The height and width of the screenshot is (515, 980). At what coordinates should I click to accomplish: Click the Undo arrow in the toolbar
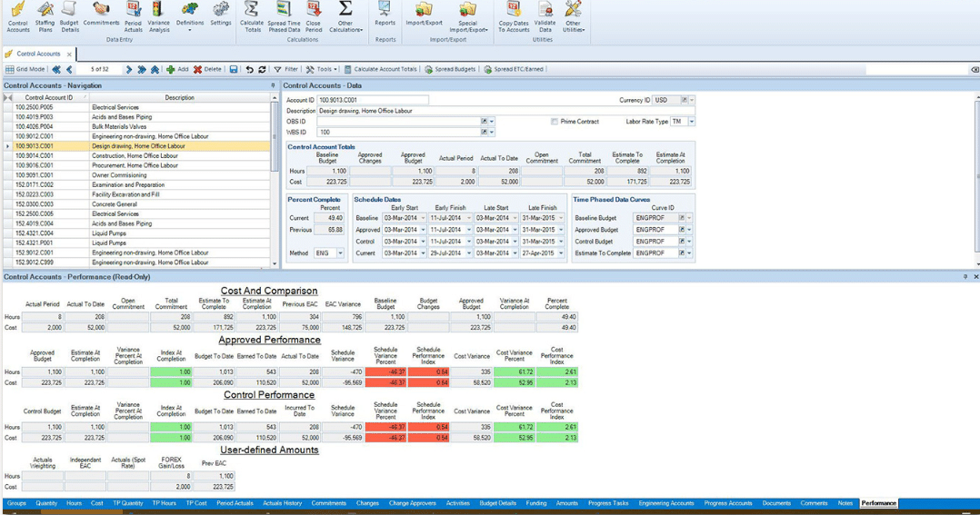click(x=249, y=69)
